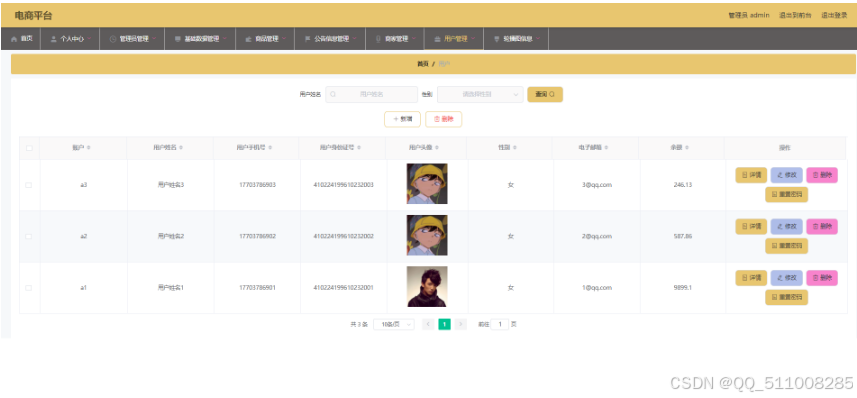
Task: Click 修改 for account a2
Action: pyautogui.click(x=786, y=226)
